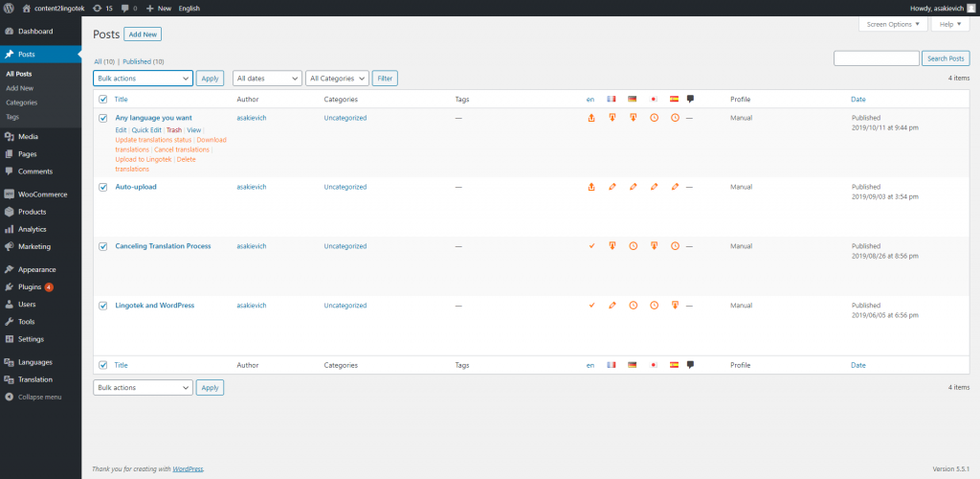
Task: Click the upload icon for Auto-upload post
Action: click(591, 187)
